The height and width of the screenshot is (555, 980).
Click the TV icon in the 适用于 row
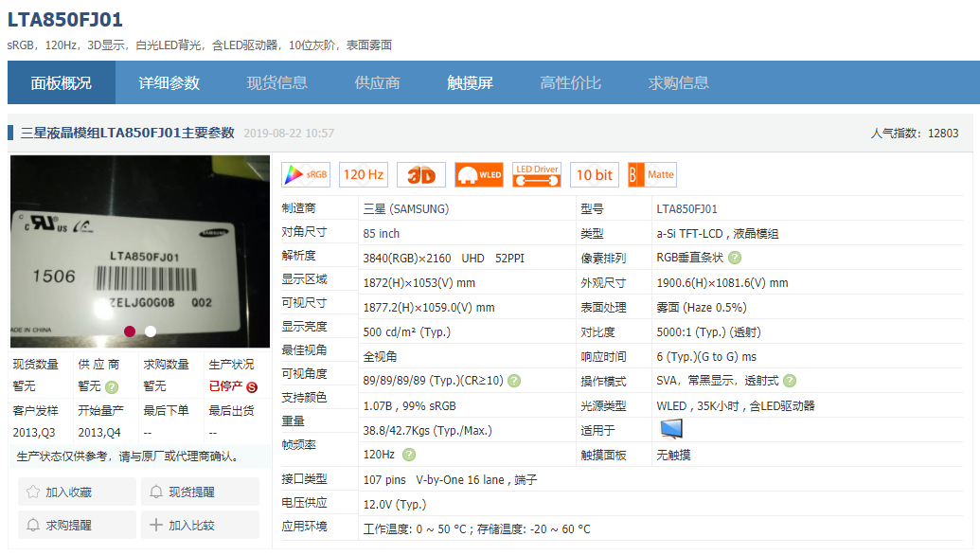[x=670, y=428]
